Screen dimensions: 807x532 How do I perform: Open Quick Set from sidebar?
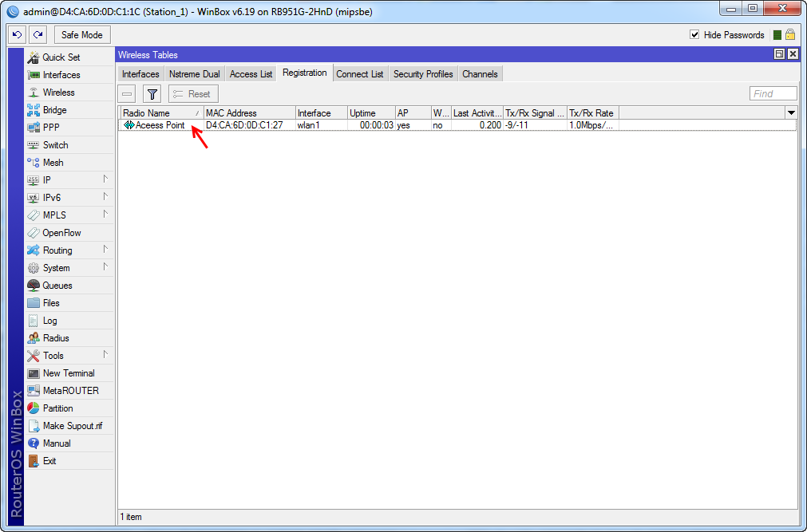click(x=69, y=57)
